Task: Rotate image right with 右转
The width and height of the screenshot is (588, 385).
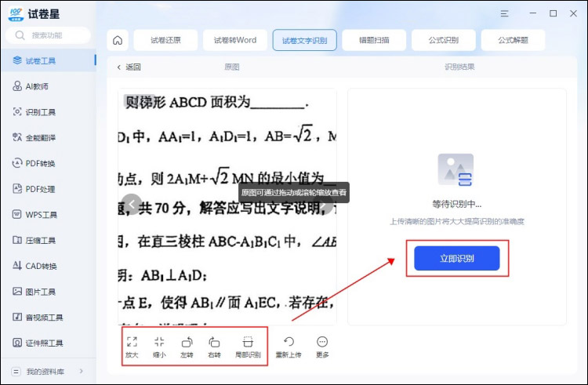Action: pos(214,347)
